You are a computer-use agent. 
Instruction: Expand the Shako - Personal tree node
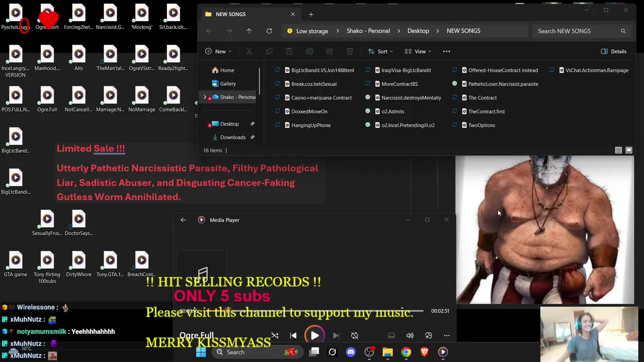(x=205, y=97)
